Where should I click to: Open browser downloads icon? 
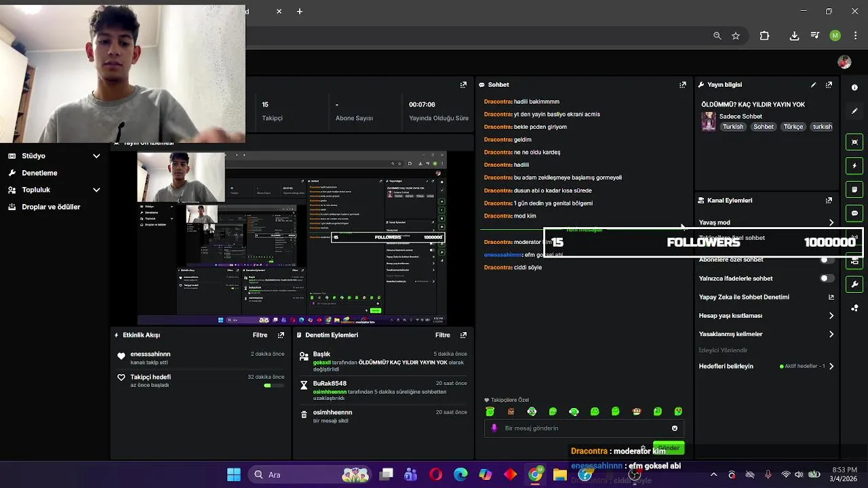[x=794, y=36]
